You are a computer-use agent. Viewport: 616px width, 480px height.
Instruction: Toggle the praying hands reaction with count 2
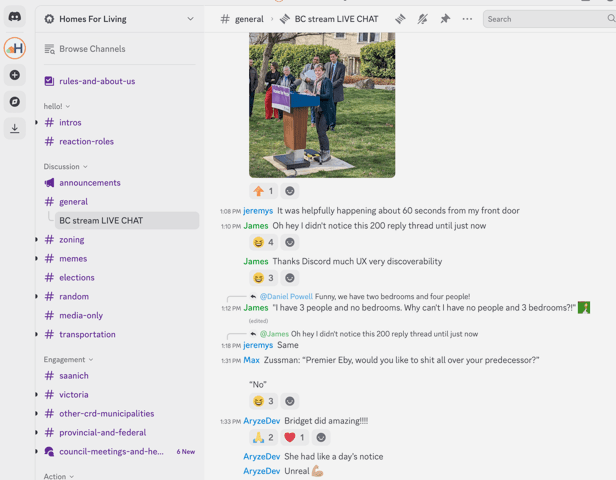(x=263, y=437)
